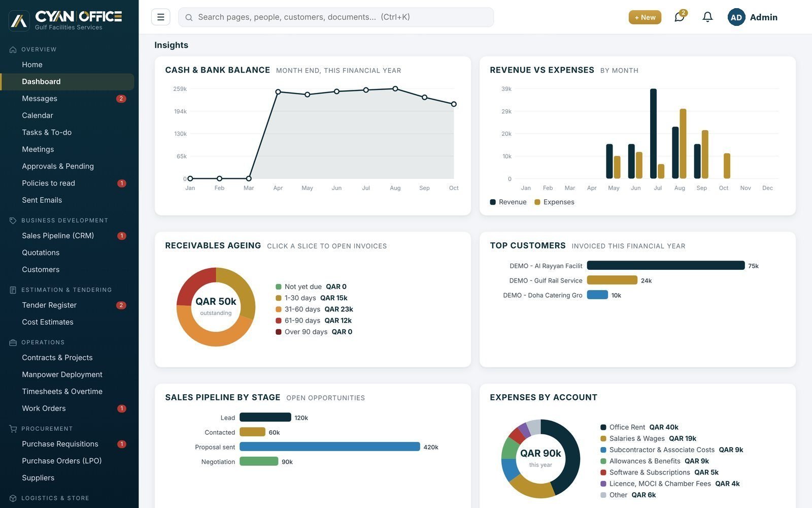Click the Office Rent legend swatch

[603, 427]
